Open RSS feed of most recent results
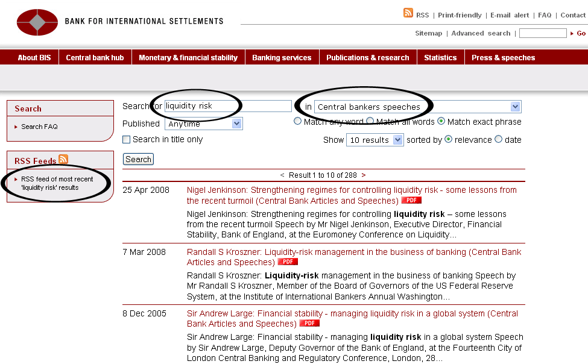 click(57, 183)
